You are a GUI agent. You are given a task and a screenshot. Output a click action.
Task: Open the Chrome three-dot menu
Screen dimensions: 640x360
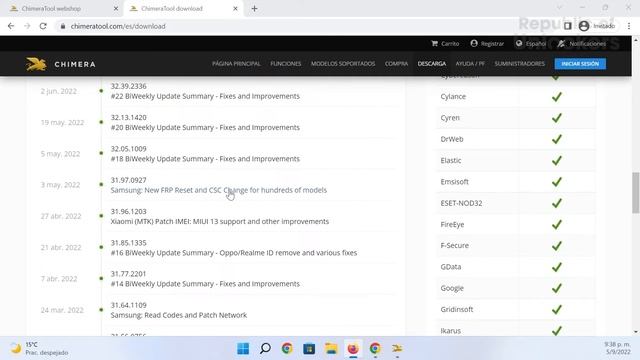click(629, 26)
